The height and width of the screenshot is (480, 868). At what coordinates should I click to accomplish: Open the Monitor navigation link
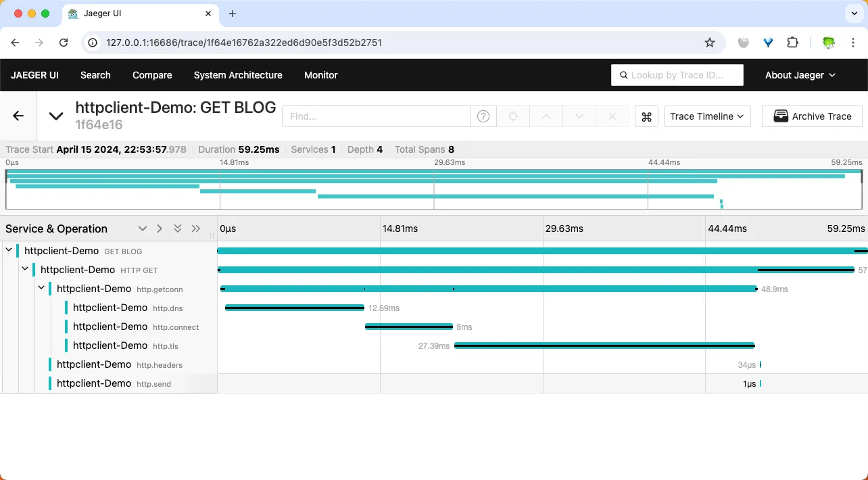[x=320, y=75]
